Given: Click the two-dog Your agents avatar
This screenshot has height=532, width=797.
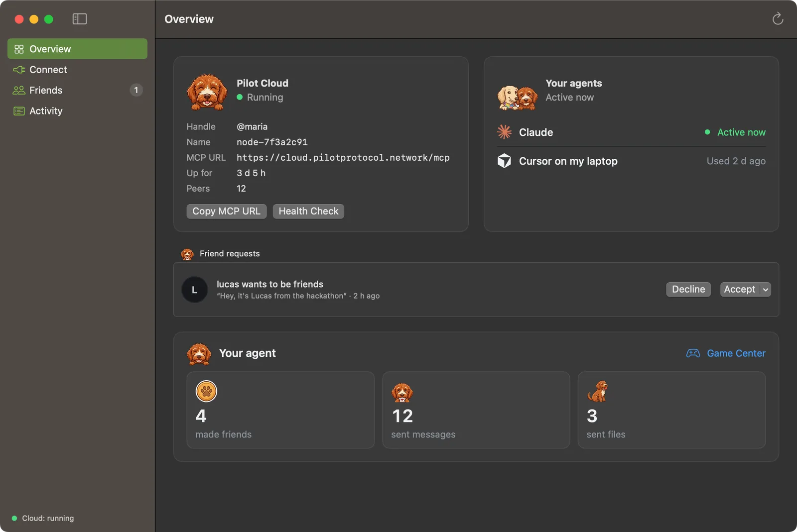Looking at the screenshot, I should pos(517,97).
